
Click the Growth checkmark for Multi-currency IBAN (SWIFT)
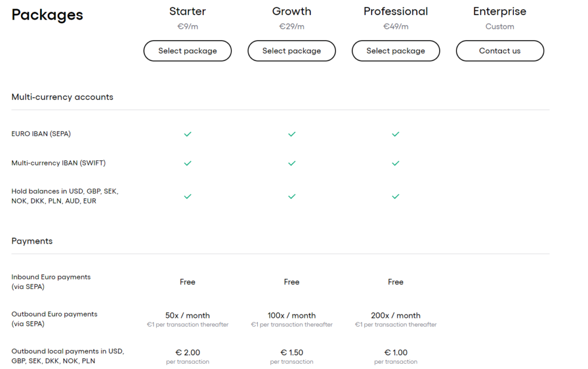click(292, 163)
